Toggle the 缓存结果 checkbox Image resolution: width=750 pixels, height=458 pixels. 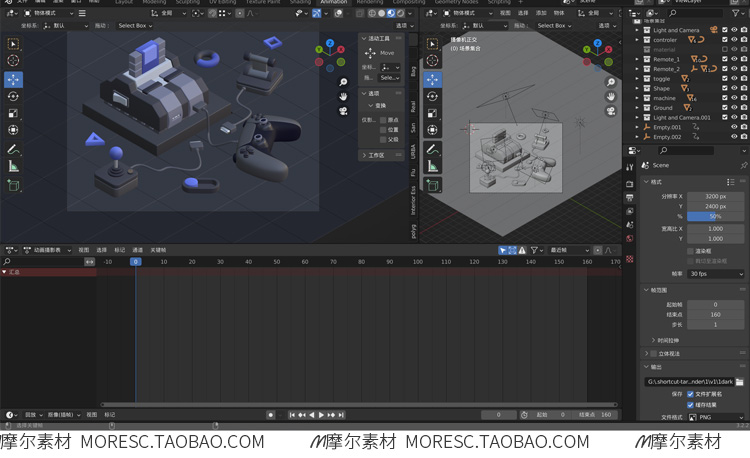[x=690, y=405]
